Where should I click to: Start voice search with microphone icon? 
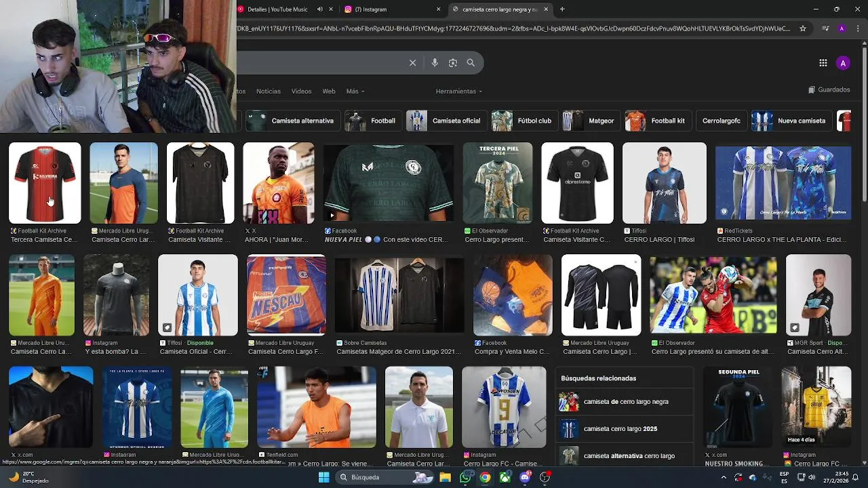click(x=435, y=63)
